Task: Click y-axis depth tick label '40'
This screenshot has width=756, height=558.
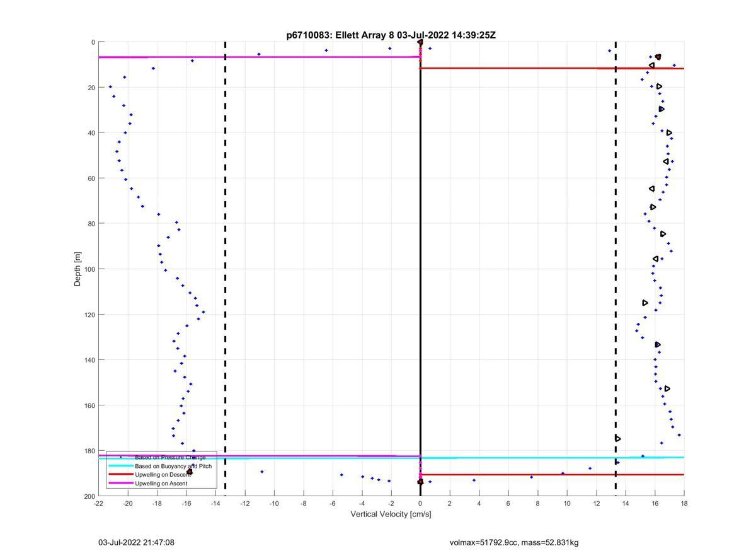Action: click(91, 133)
